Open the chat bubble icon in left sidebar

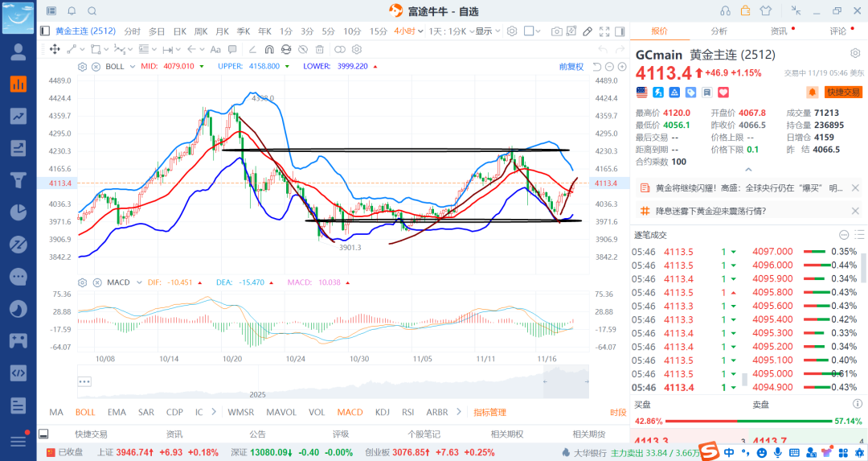18,277
